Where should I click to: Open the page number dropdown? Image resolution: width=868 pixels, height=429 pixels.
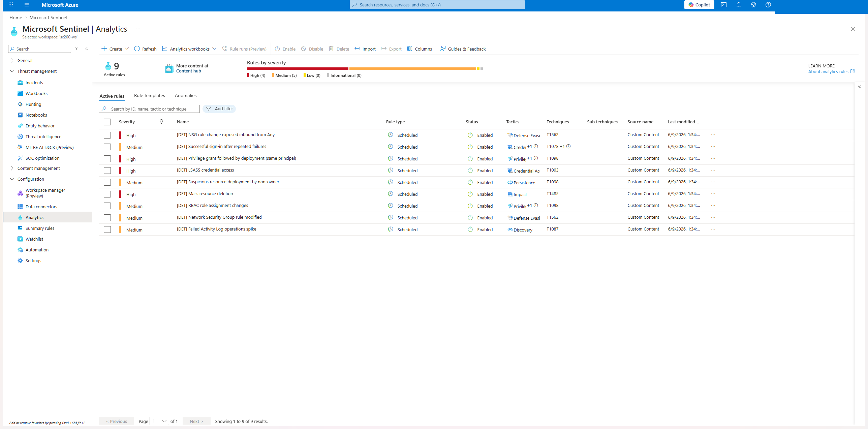(159, 421)
